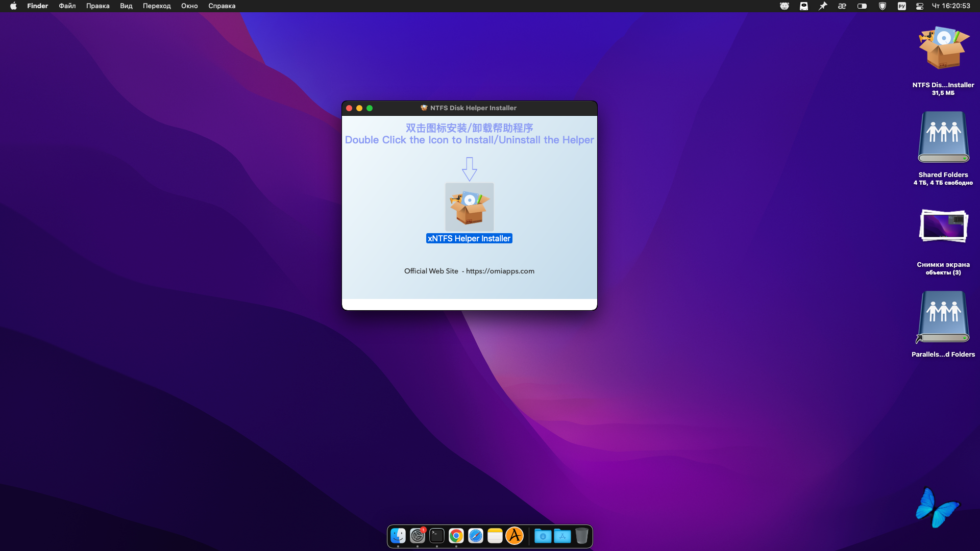
Task: Click the xNTFS Helper Installer label
Action: point(469,238)
